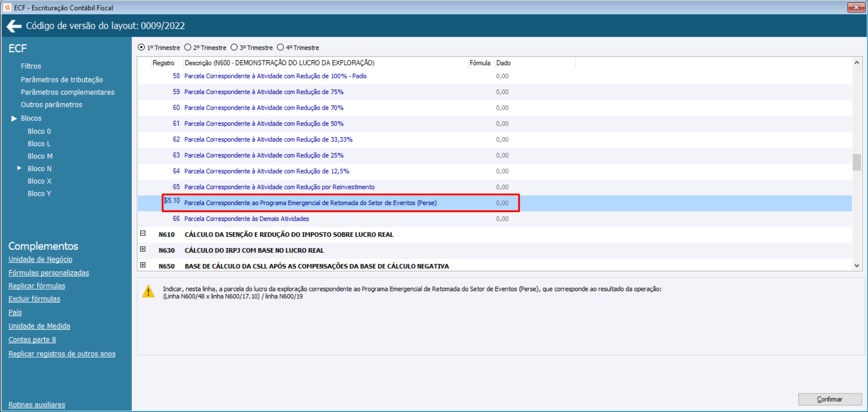
Task: Collapse the N610 section
Action: click(143, 234)
